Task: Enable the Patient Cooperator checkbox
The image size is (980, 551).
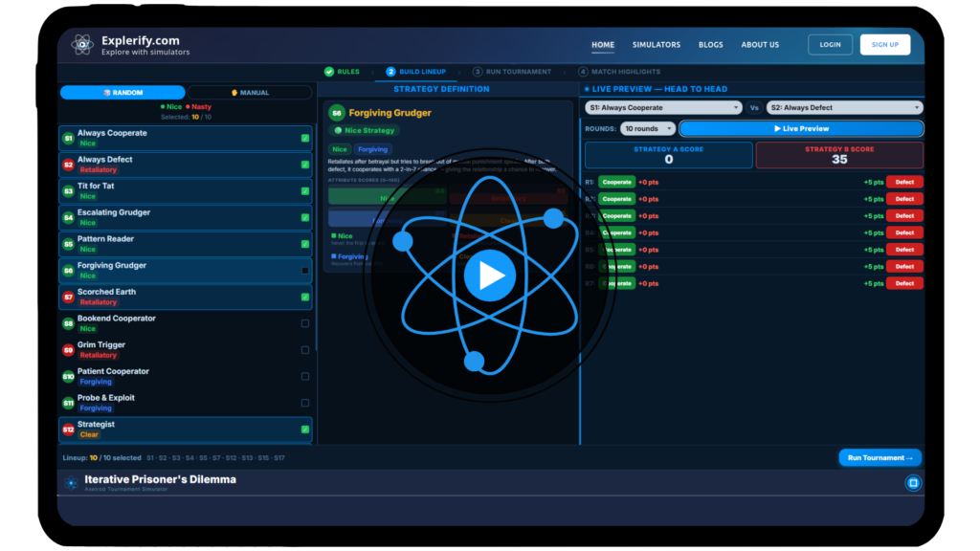Action: click(305, 377)
